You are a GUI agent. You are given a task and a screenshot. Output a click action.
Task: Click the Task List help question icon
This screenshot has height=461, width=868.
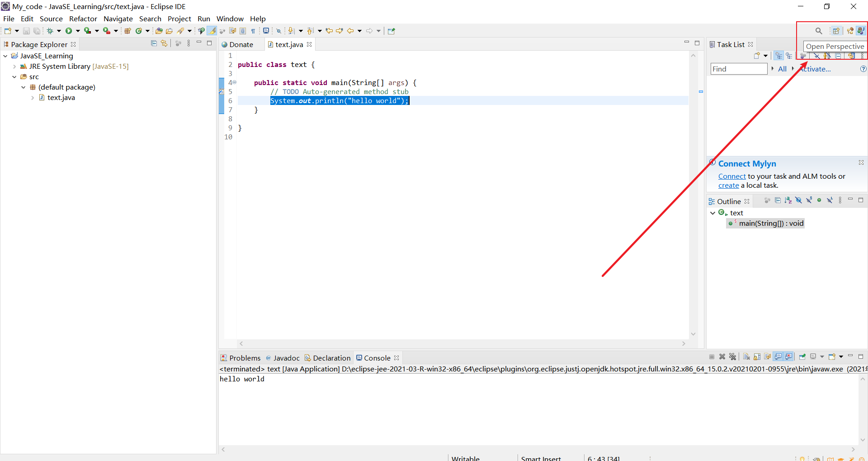point(863,69)
